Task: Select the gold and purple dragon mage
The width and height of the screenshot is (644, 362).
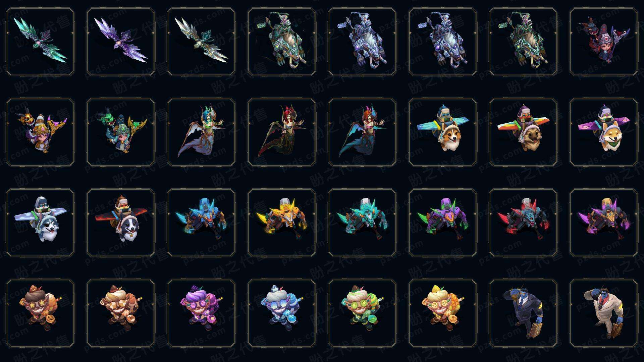Action: pyautogui.click(x=40, y=132)
